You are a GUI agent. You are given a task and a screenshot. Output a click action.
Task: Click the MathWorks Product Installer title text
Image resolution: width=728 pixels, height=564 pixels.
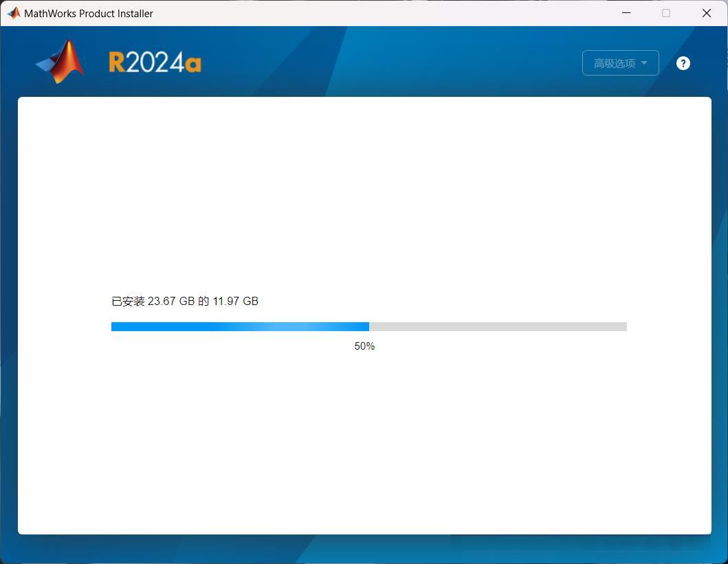coord(89,14)
